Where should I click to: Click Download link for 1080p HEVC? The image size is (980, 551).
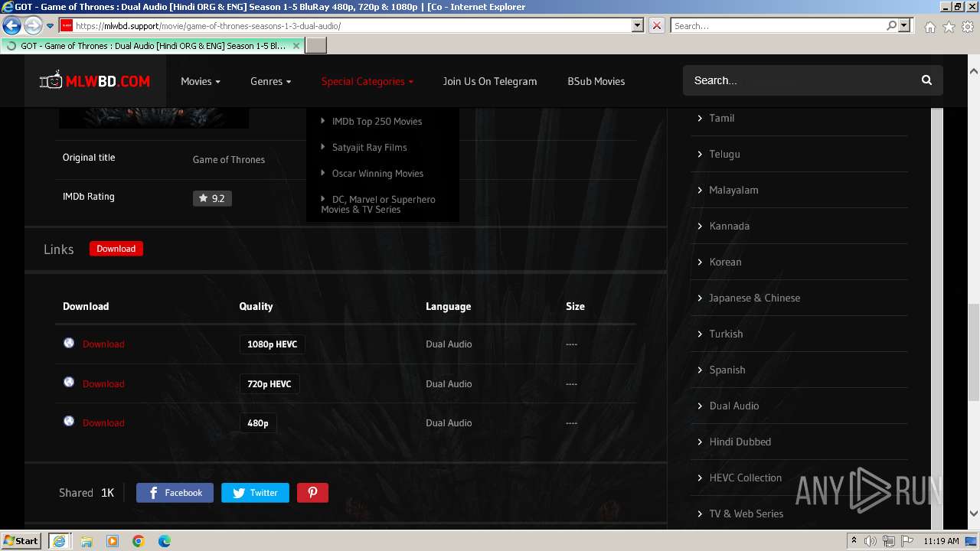click(x=103, y=344)
